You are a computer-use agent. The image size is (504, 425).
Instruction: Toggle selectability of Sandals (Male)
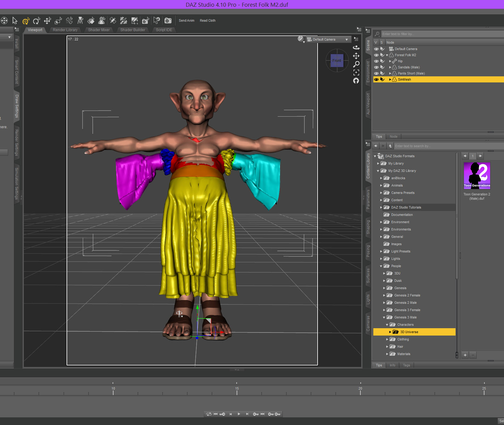pyautogui.click(x=383, y=67)
